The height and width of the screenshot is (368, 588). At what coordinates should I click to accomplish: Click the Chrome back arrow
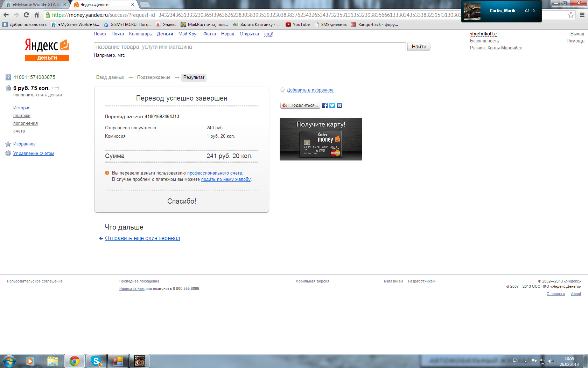pyautogui.click(x=6, y=15)
